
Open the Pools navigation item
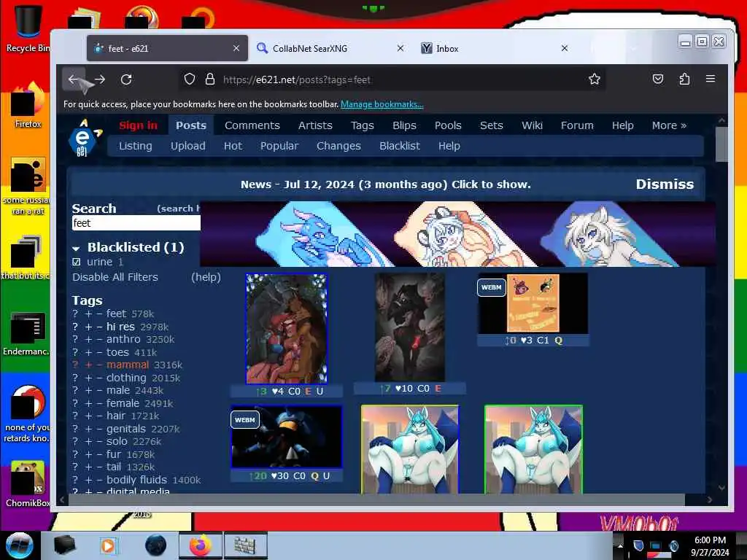pos(448,125)
